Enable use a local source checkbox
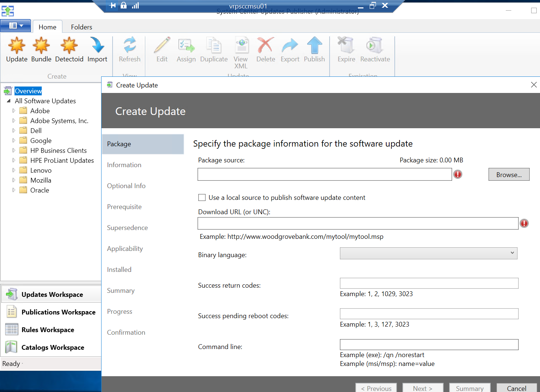This screenshot has height=392, width=540. 202,198
